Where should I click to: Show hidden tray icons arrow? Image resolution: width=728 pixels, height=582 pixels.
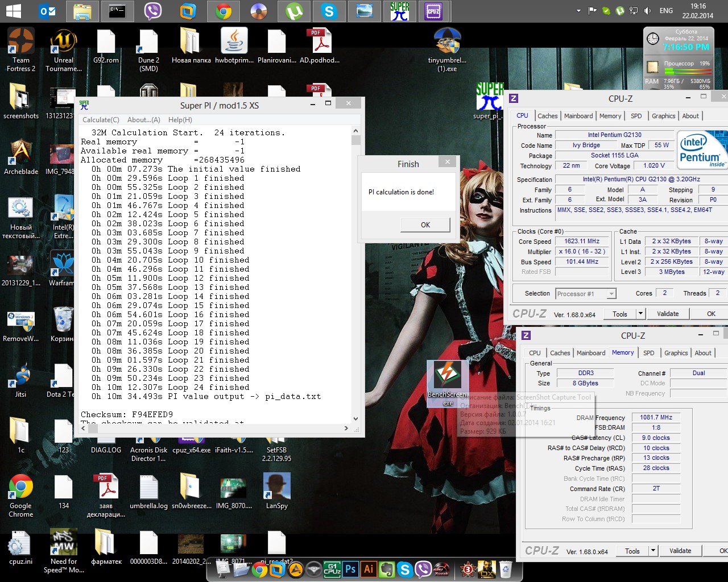(x=579, y=11)
